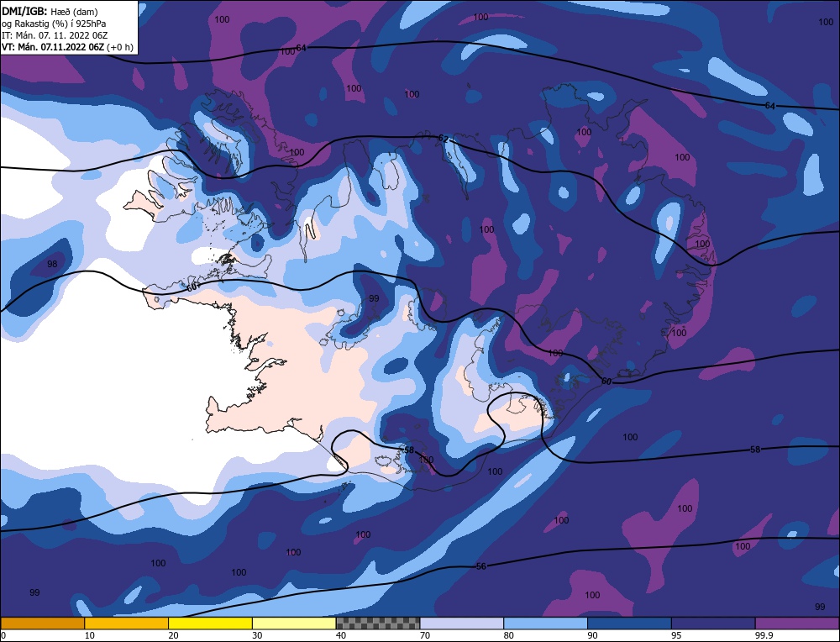Screen dimensions: 840x642
Task: Click the dark orange 0–10 legend swatch
Action: coord(42,624)
